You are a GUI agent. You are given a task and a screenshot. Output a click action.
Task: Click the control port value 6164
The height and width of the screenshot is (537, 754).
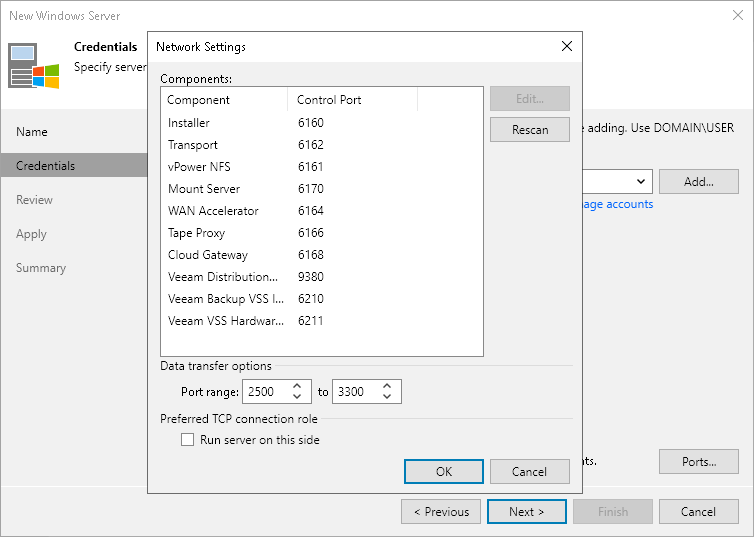311,211
